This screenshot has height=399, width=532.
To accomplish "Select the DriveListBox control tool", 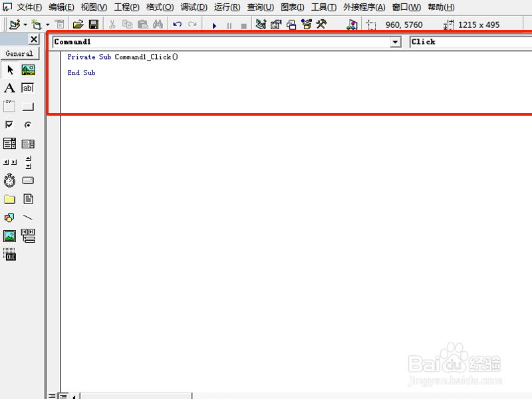I will 28,180.
